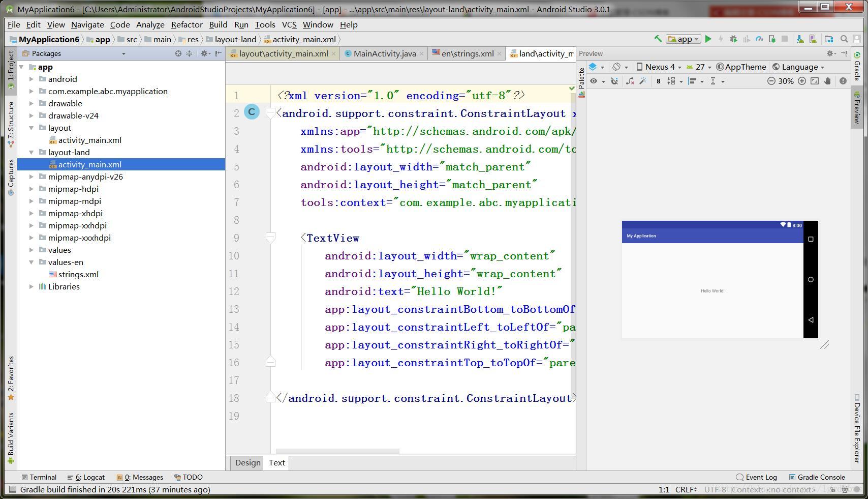Zoom in the preview with plus icon

[x=802, y=81]
